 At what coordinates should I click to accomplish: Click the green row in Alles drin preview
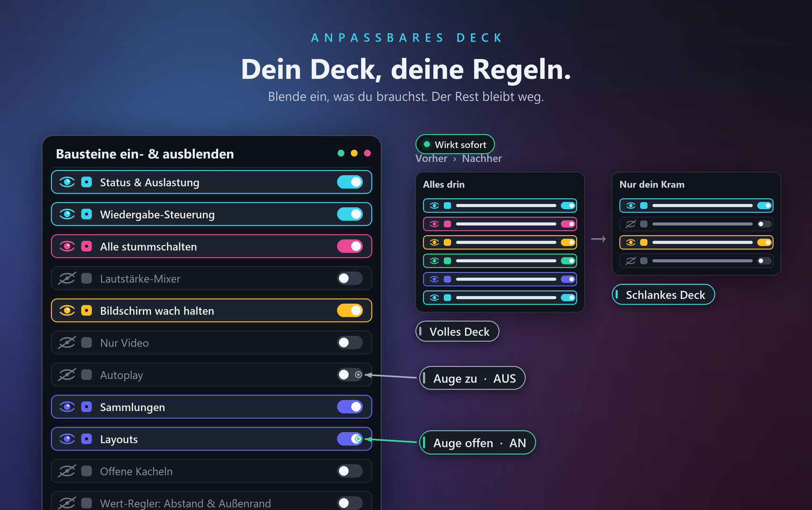click(500, 261)
